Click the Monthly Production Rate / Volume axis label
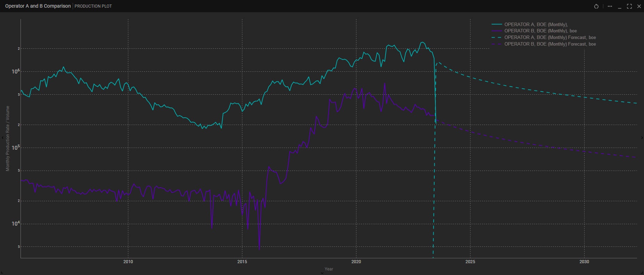The width and height of the screenshot is (644, 275). click(8, 139)
